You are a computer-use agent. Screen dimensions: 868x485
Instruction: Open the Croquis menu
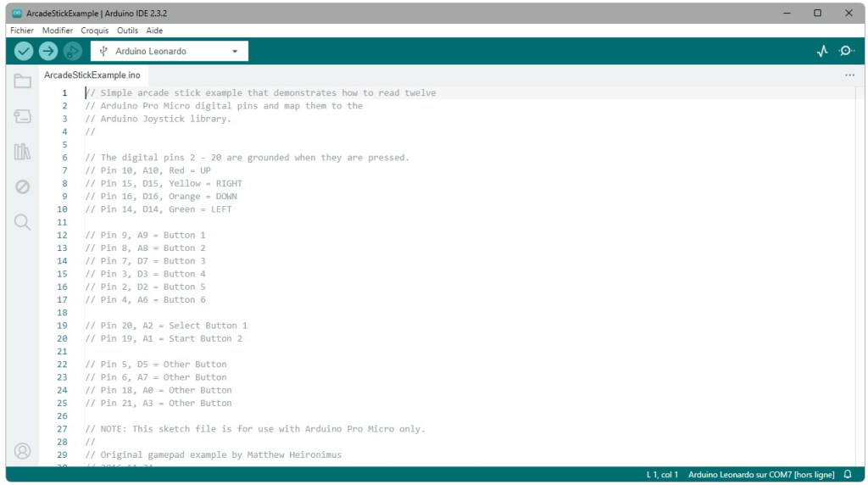95,31
